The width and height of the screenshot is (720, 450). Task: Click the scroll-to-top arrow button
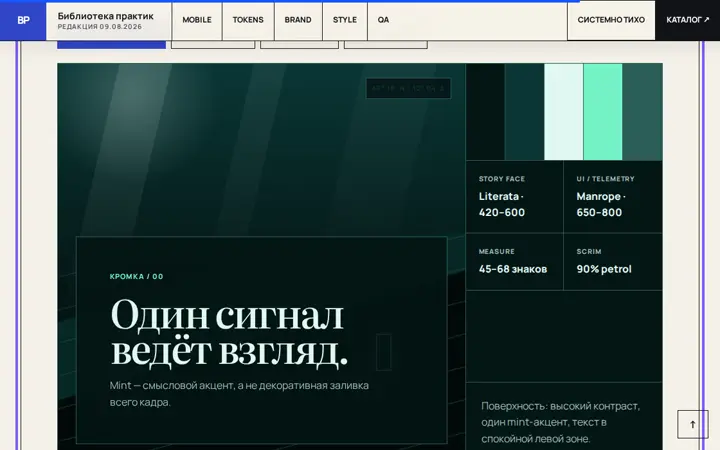[x=692, y=424]
